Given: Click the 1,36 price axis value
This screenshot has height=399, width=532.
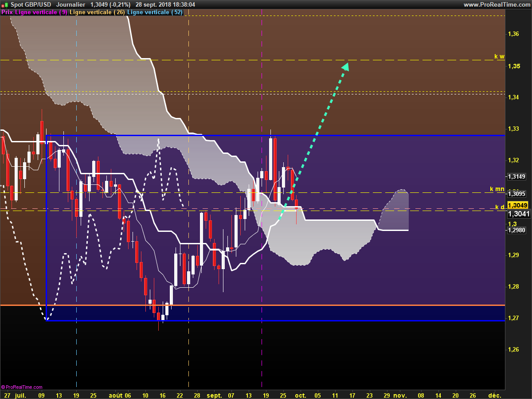Looking at the screenshot, I should click(x=513, y=34).
